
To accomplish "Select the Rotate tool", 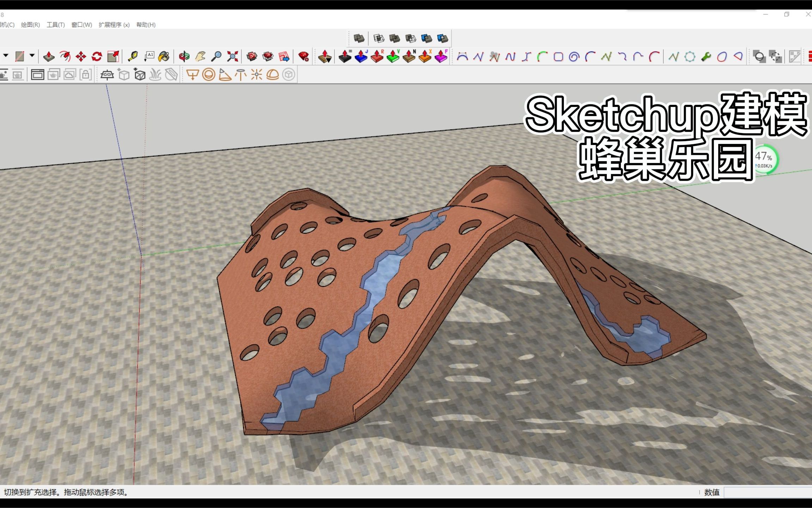I will tap(97, 56).
